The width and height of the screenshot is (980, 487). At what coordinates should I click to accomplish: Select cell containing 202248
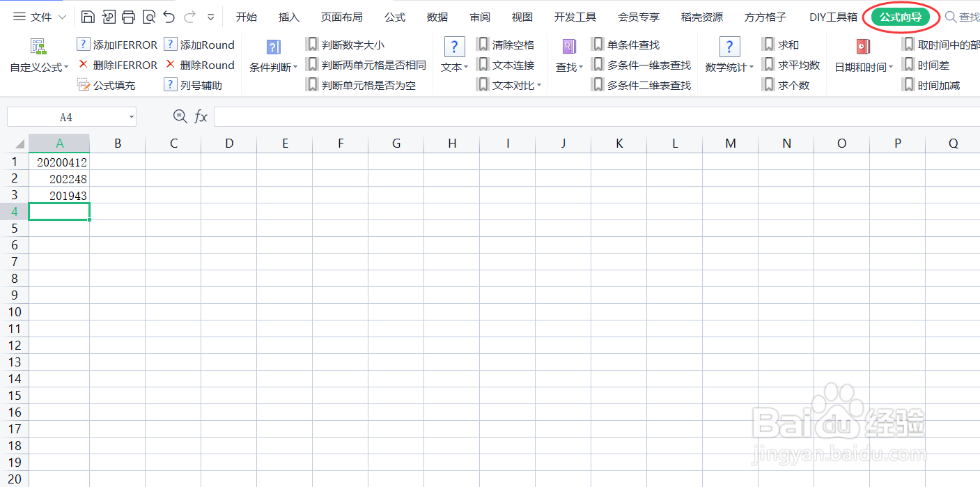(x=59, y=178)
